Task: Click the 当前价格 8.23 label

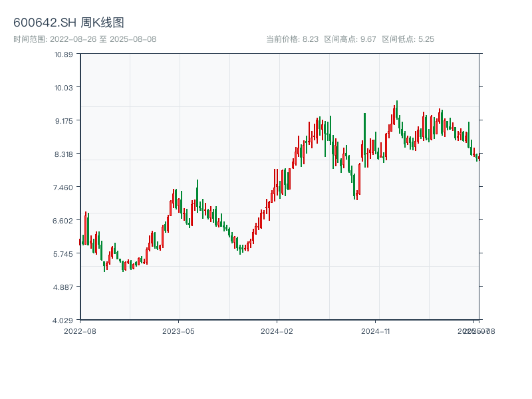Action: 293,39
